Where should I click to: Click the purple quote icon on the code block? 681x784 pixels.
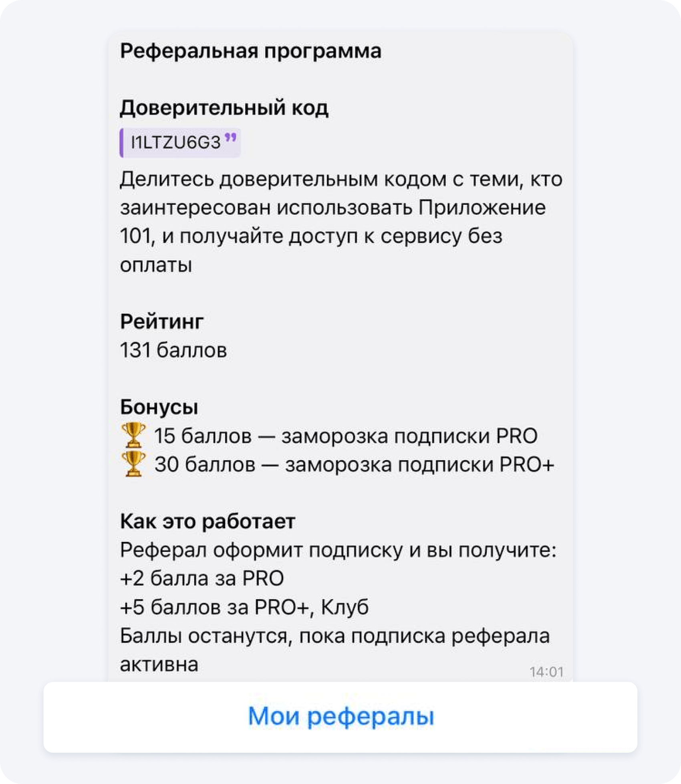pos(230,138)
